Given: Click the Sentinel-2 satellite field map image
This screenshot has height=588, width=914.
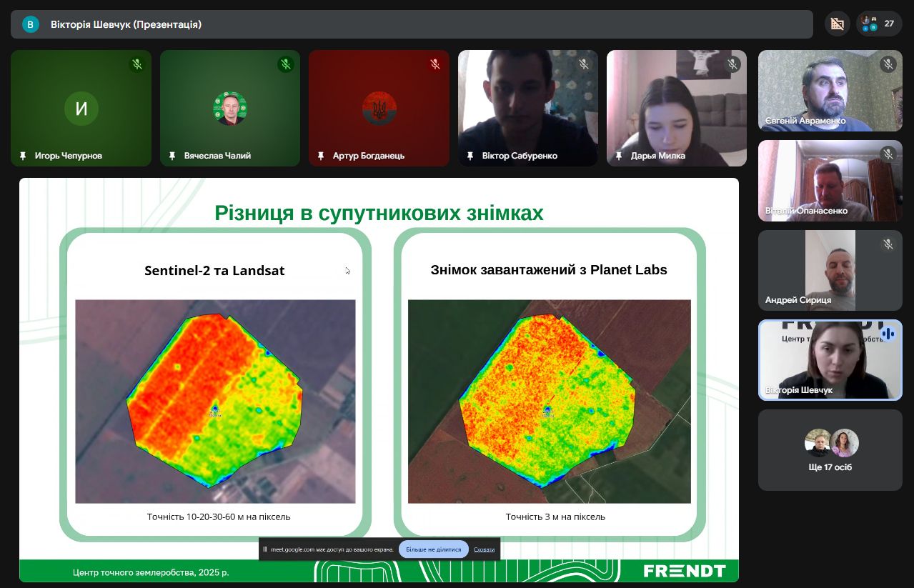Looking at the screenshot, I should [215, 401].
